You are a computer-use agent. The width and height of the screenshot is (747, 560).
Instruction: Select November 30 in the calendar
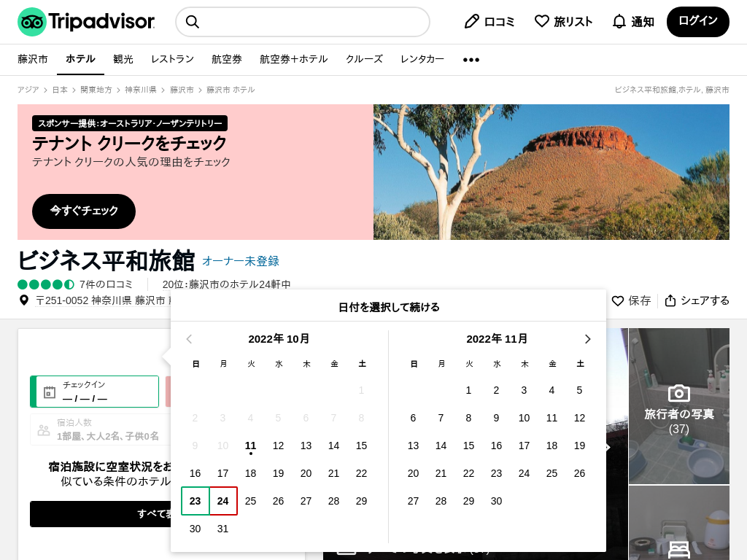point(496,501)
